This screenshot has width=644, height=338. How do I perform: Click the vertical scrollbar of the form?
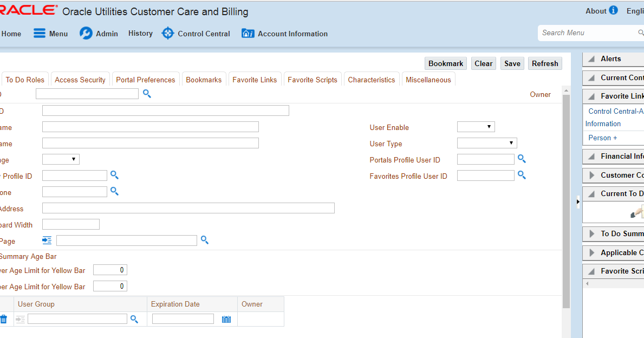[x=566, y=200]
